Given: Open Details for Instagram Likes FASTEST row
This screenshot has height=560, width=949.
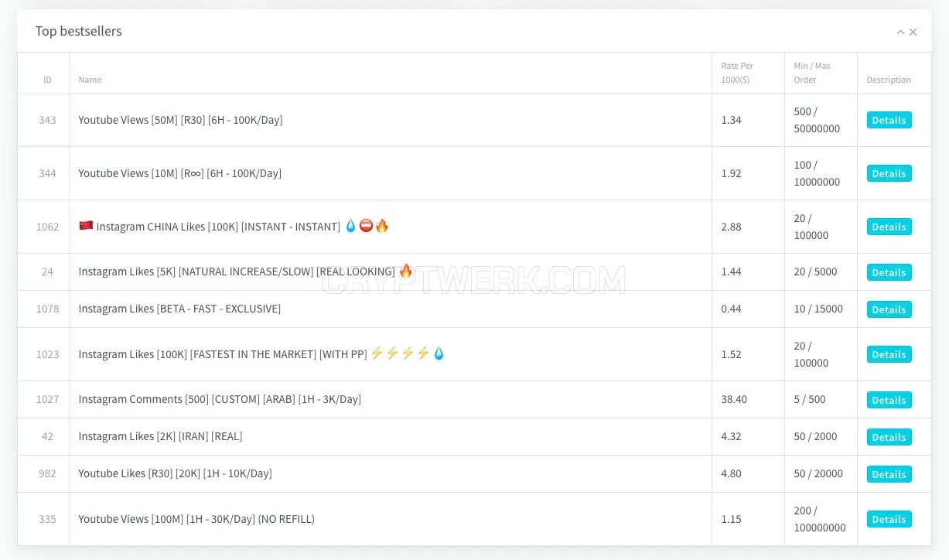Looking at the screenshot, I should [889, 354].
